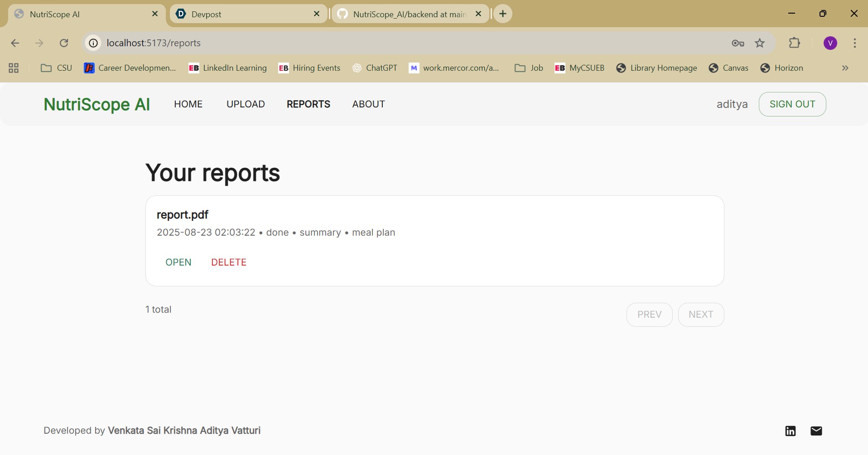868x455 pixels.
Task: Click the NutriScope AI logo
Action: [97, 105]
